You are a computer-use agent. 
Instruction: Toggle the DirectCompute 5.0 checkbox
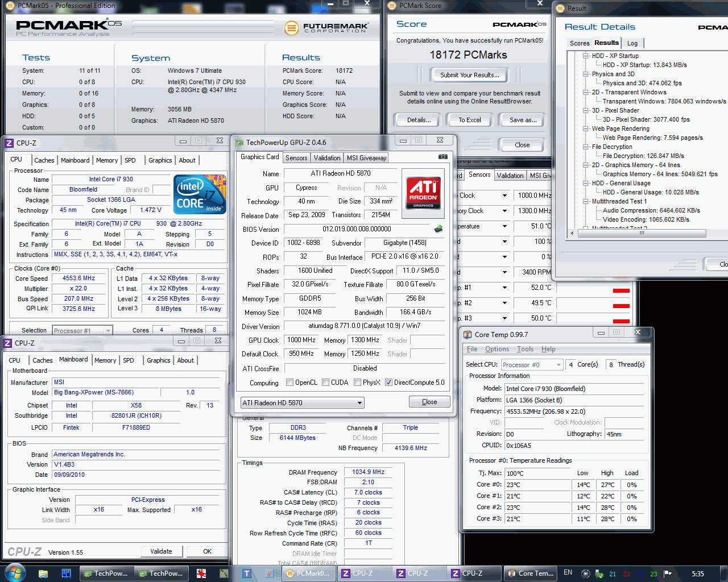[388, 383]
